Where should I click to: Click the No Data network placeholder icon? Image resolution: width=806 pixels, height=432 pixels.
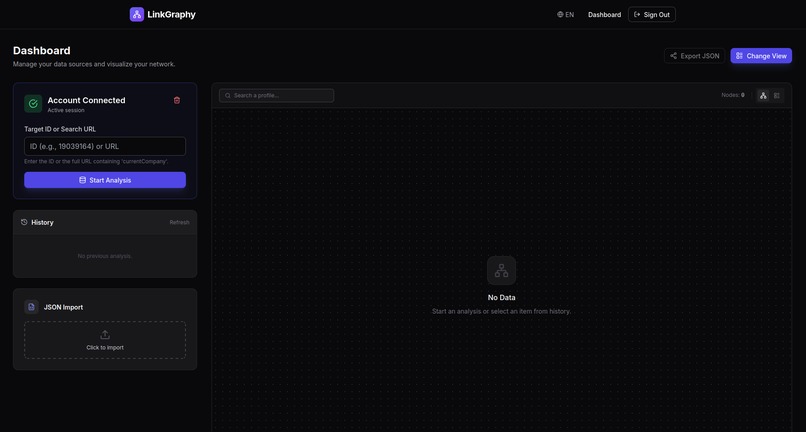501,271
